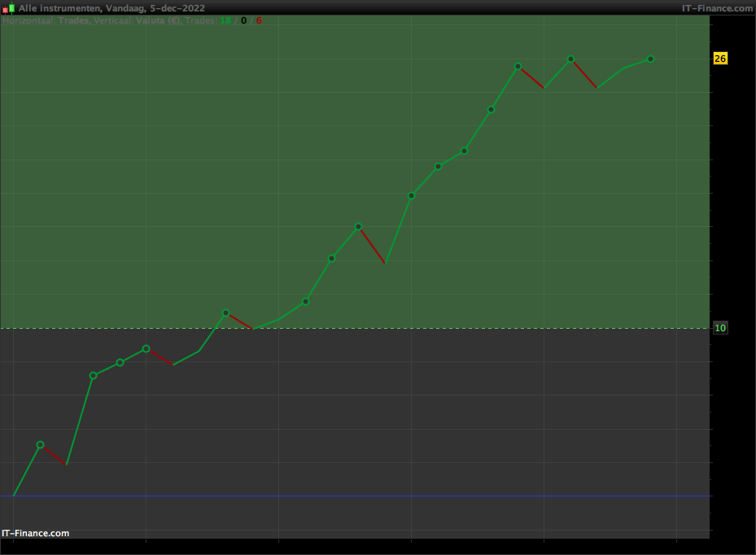Click the green winning trades count 18
Viewport: 756px width, 555px height.
[225, 20]
